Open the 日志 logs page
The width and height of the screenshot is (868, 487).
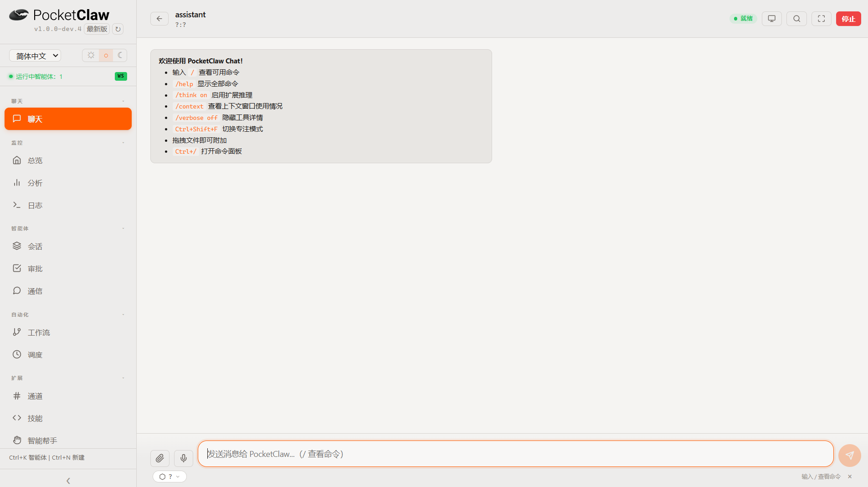click(68, 205)
